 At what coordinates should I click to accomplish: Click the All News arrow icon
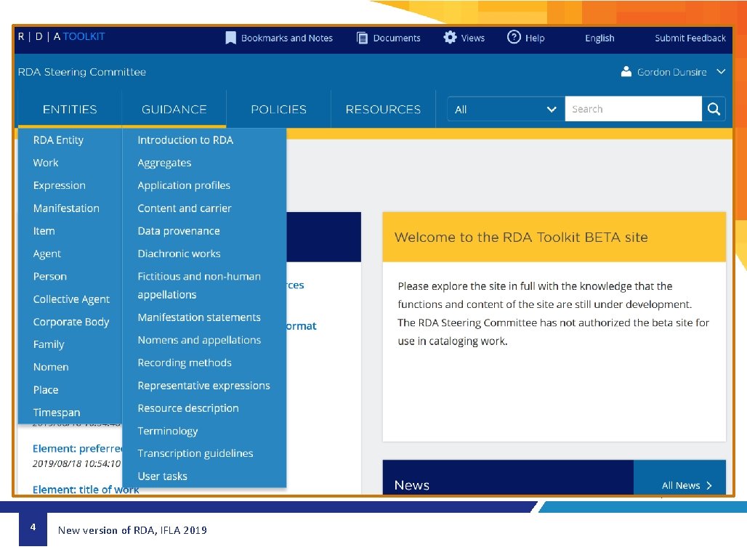click(707, 485)
